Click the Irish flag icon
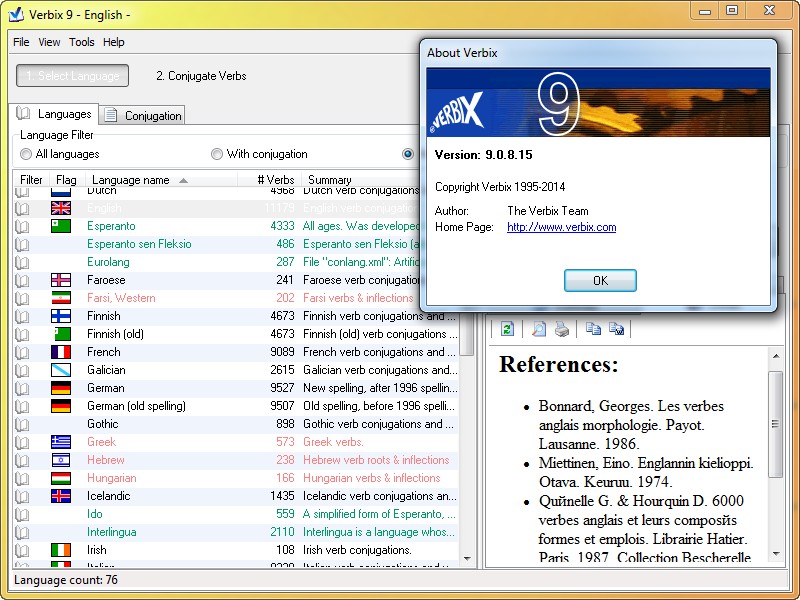Viewport: 800px width, 600px height. point(61,550)
